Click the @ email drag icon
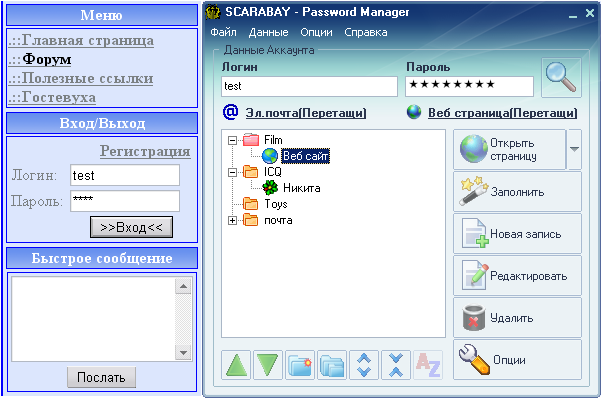The width and height of the screenshot is (601, 398). 231,112
